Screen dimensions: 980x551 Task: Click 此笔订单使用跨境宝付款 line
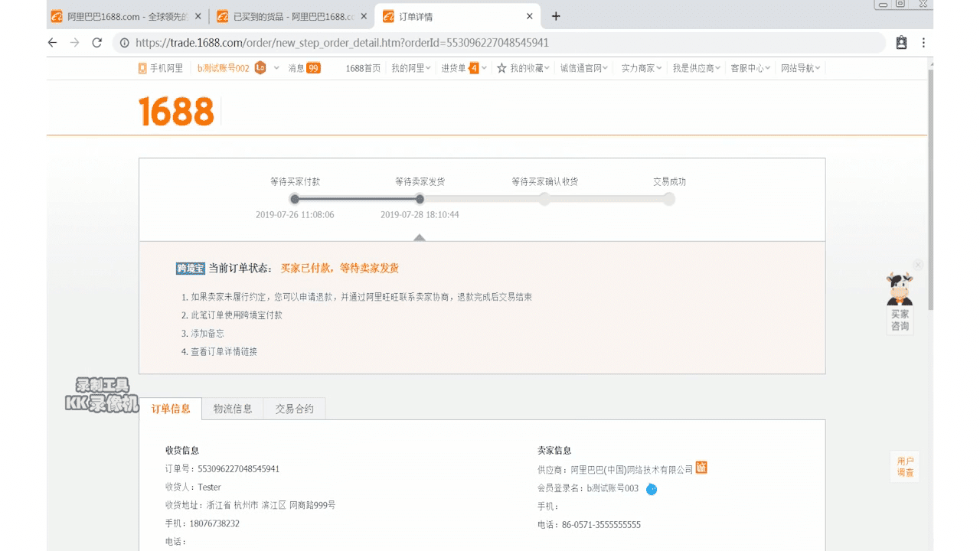237,315
